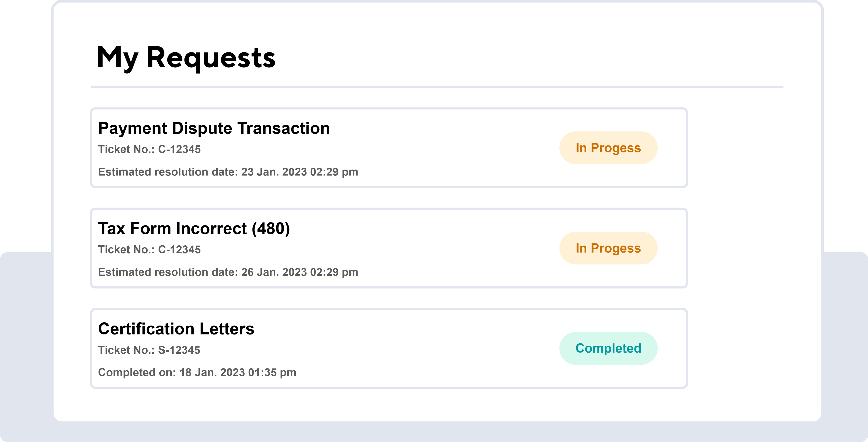Click the Completed on 18 Jan. line
This screenshot has width=868, height=442.
(x=197, y=373)
